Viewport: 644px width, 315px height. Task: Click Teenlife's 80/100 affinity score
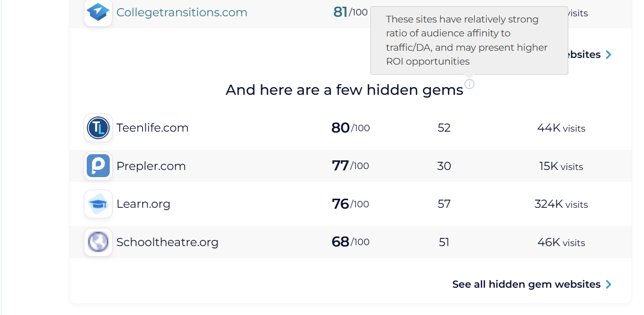click(x=350, y=128)
